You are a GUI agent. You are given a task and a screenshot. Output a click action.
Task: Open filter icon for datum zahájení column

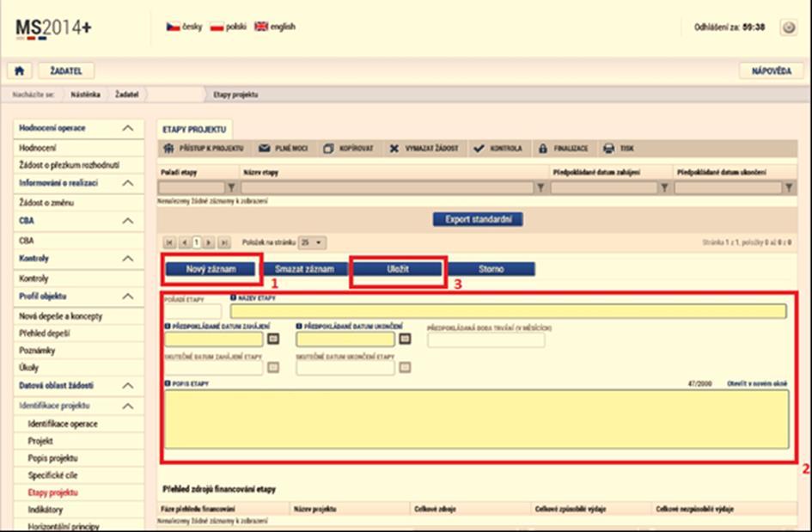click(664, 187)
